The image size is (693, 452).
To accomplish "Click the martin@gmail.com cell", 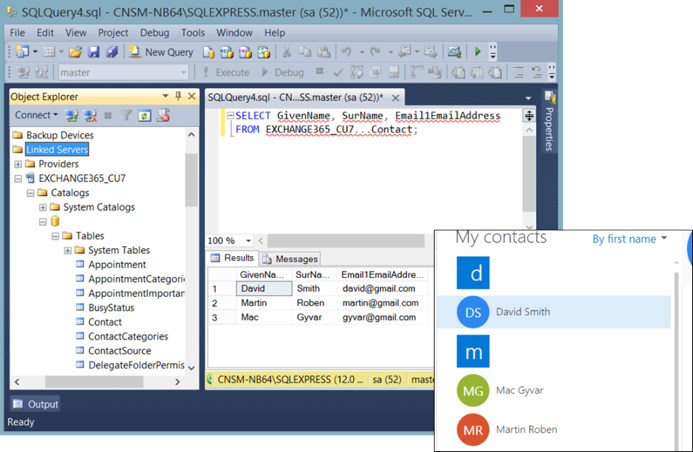I will 383,303.
